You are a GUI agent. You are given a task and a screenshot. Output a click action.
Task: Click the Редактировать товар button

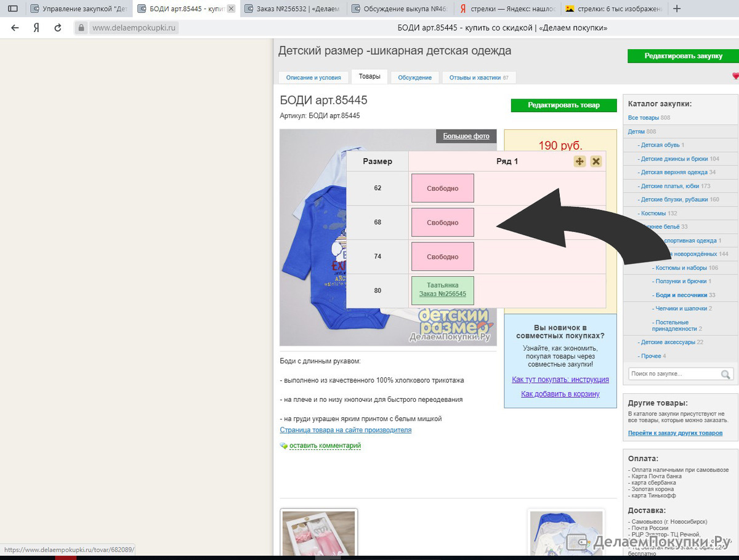(x=563, y=105)
